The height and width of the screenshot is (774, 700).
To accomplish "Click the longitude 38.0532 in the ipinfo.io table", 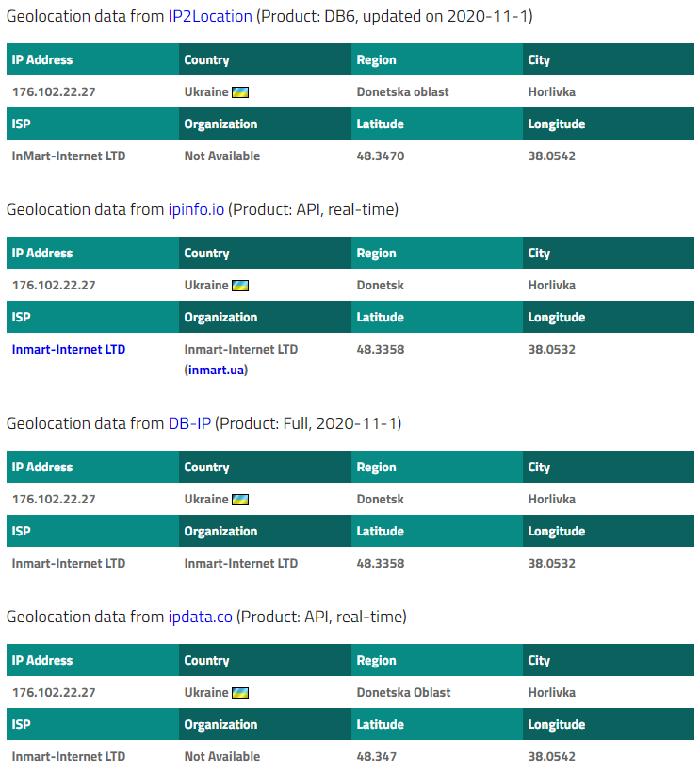I will click(551, 350).
